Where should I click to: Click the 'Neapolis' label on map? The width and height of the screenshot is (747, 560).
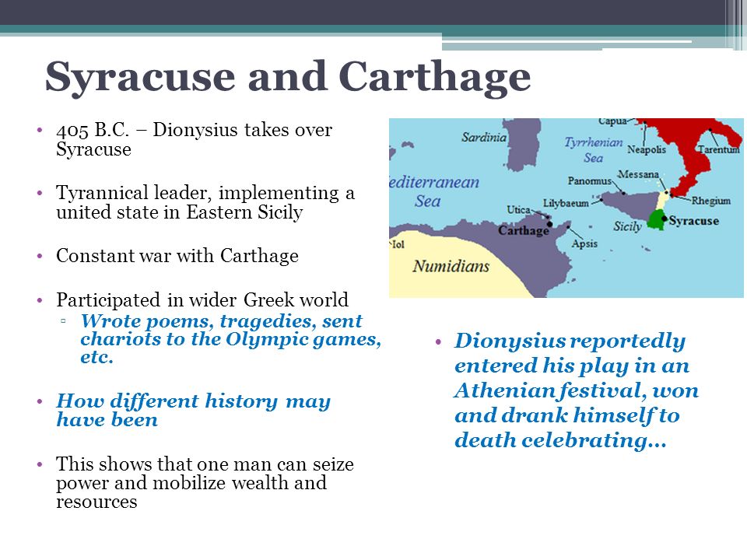647,149
